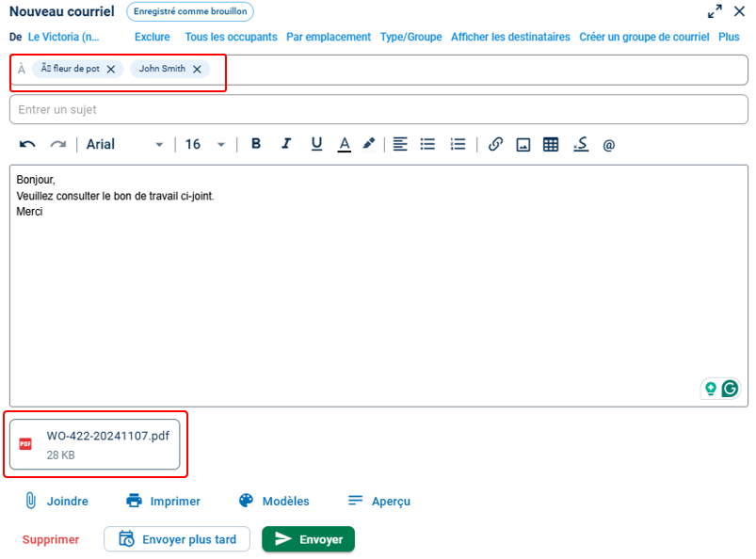Undo the last edit
Image resolution: width=756 pixels, height=559 pixels.
click(27, 144)
